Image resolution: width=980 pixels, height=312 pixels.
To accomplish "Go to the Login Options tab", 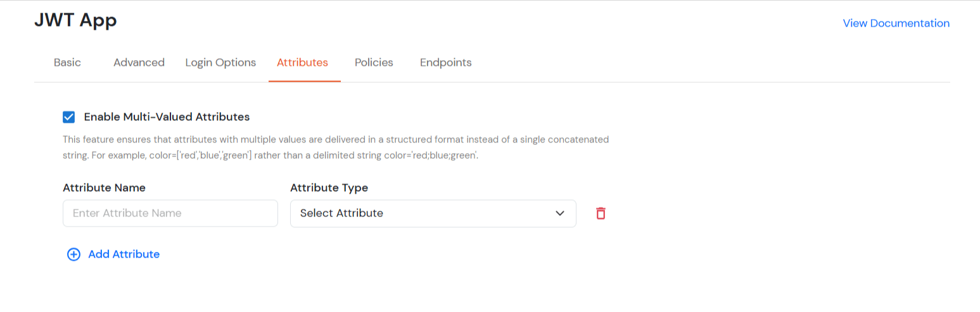I will point(220,63).
